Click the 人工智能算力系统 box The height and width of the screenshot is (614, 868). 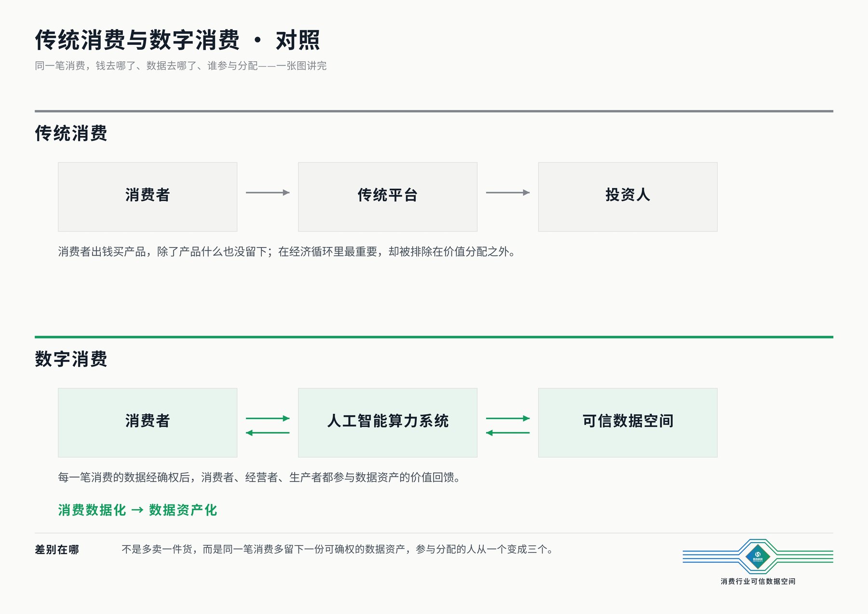(388, 423)
